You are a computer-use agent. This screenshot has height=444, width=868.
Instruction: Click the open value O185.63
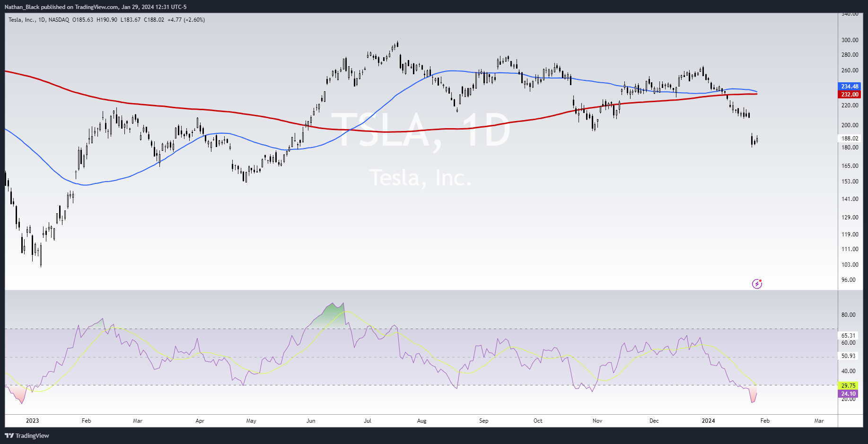(83, 20)
